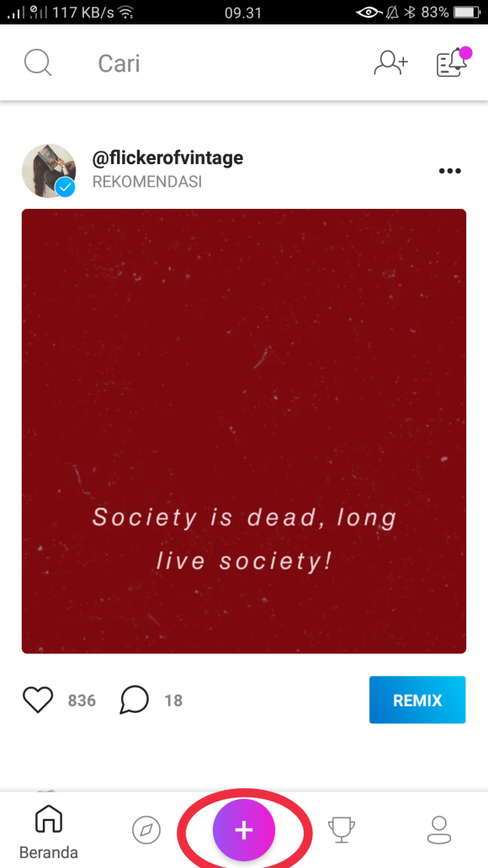Viewport: 488px width, 868px height.
Task: Tap the REKOMENDASI label under the username
Action: [x=147, y=182]
